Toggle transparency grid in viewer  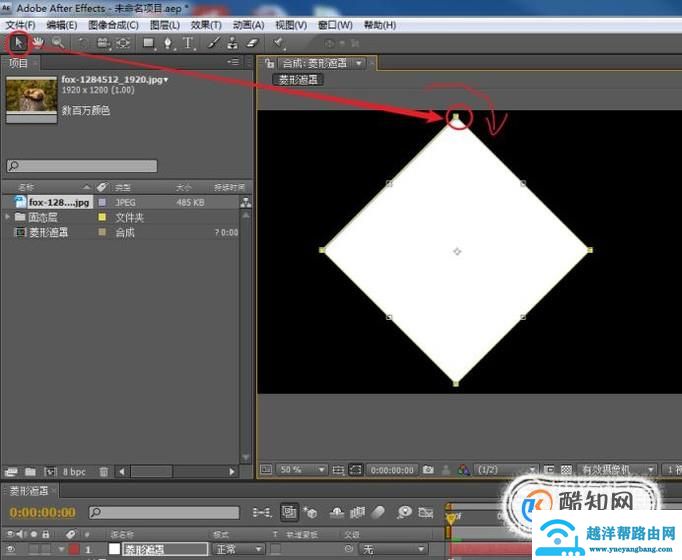[566, 470]
